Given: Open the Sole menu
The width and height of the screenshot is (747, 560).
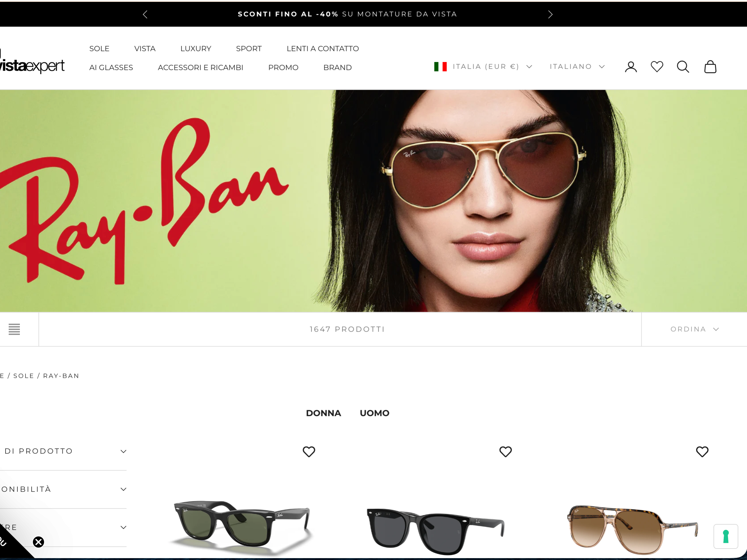Looking at the screenshot, I should tap(99, 49).
